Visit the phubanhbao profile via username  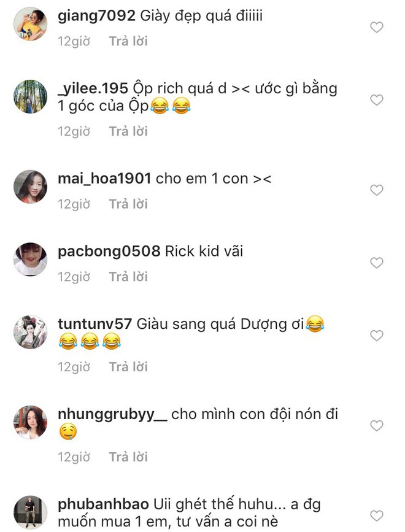pyautogui.click(x=103, y=504)
